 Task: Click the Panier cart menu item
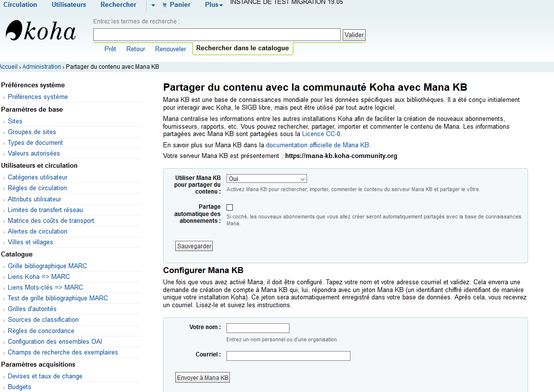[176, 4]
